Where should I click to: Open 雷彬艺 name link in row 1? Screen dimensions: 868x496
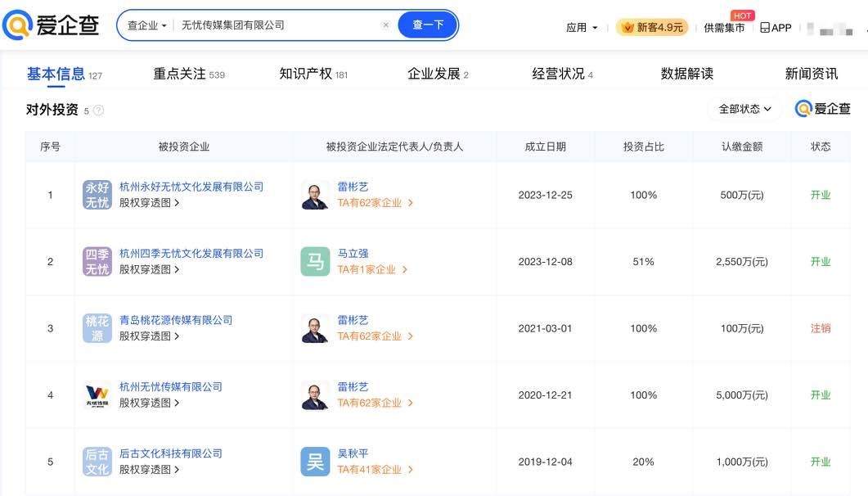point(353,187)
